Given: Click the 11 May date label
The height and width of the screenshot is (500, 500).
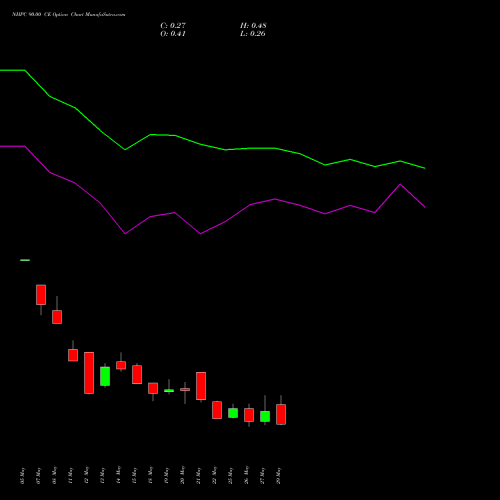Looking at the screenshot, I should [x=71, y=475].
